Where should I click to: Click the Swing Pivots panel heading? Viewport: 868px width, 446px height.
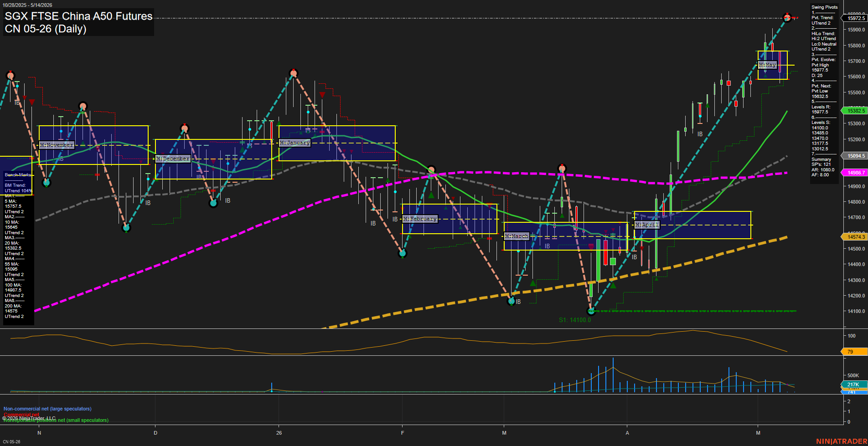[824, 7]
